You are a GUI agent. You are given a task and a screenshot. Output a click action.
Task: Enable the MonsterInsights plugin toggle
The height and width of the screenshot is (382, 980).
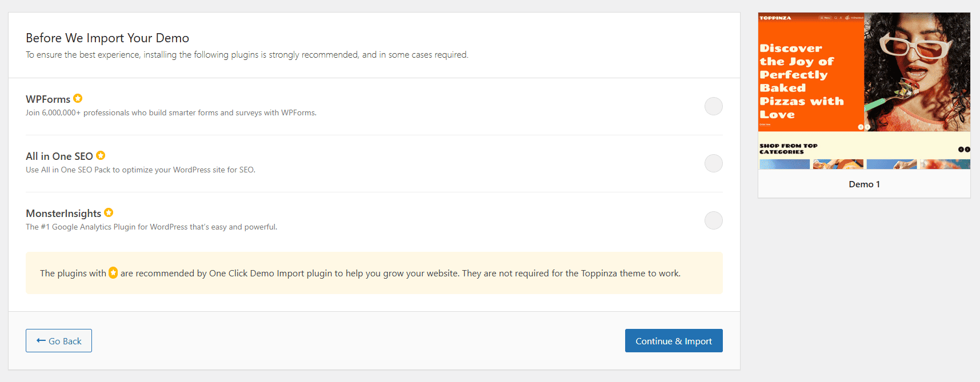click(713, 220)
